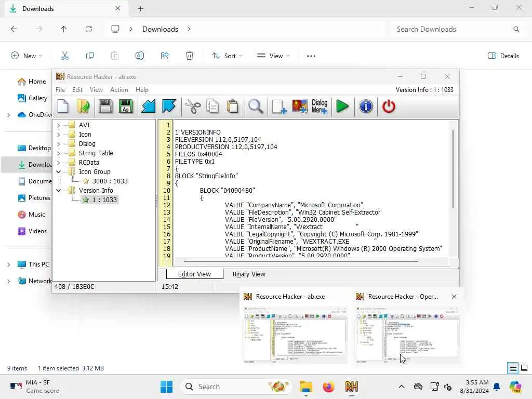The height and width of the screenshot is (399, 532).
Task: Open the Action menu
Action: 119,89
